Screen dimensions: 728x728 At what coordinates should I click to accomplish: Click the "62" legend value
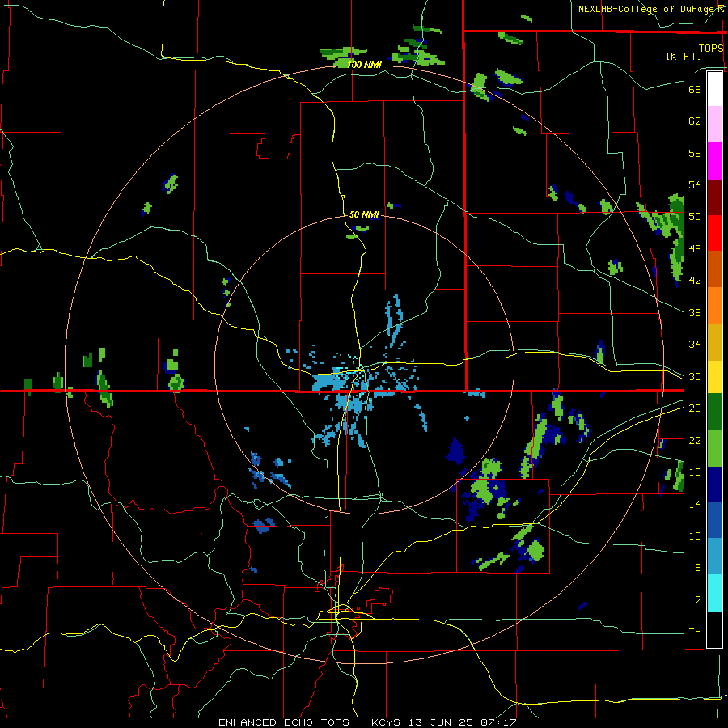[x=695, y=121]
